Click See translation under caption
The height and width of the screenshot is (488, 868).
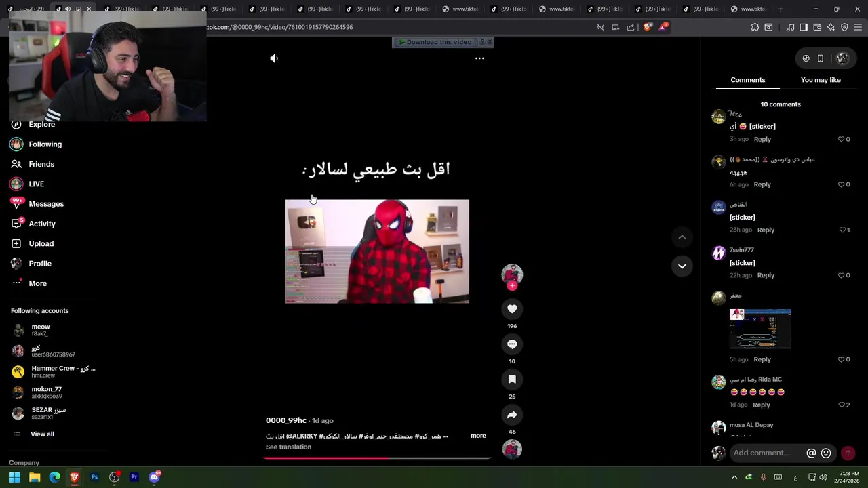click(288, 447)
